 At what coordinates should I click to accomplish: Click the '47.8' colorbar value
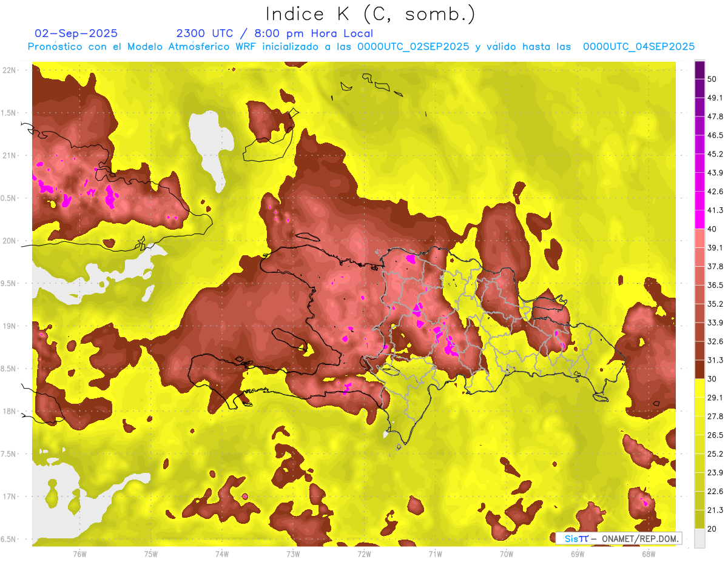pyautogui.click(x=715, y=116)
